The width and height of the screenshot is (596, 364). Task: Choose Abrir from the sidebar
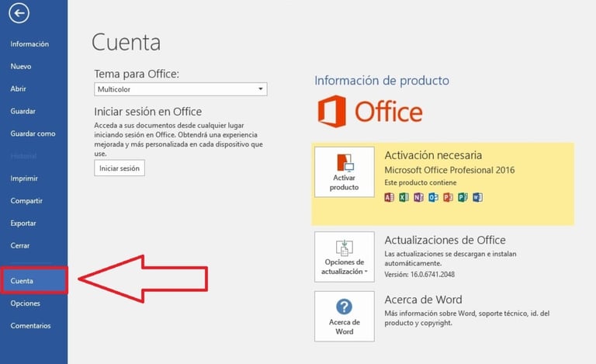pos(19,89)
